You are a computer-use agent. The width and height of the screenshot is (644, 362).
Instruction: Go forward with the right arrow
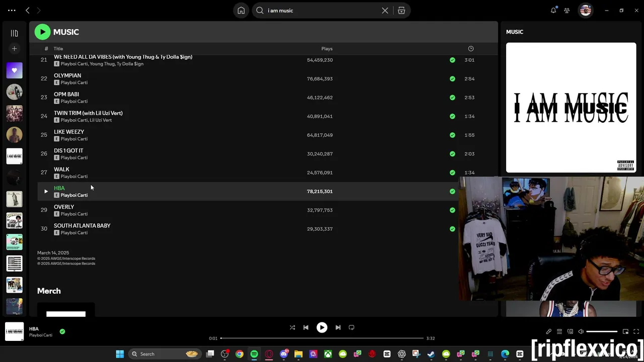38,11
